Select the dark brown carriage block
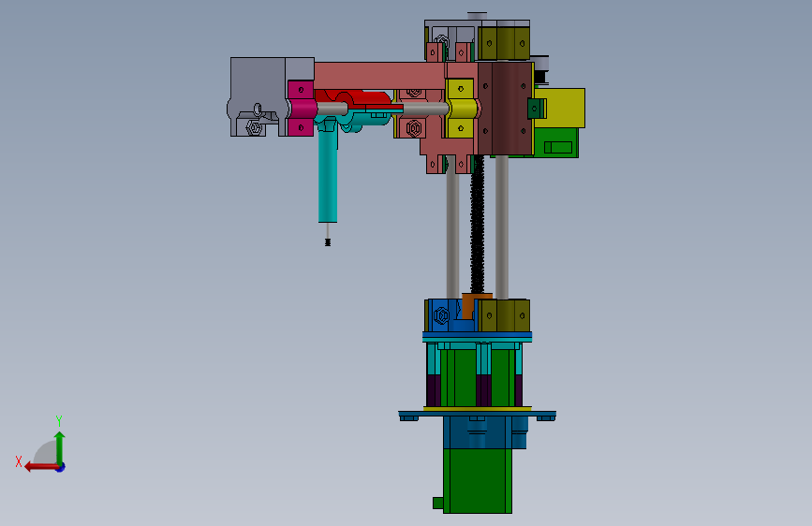 505,109
